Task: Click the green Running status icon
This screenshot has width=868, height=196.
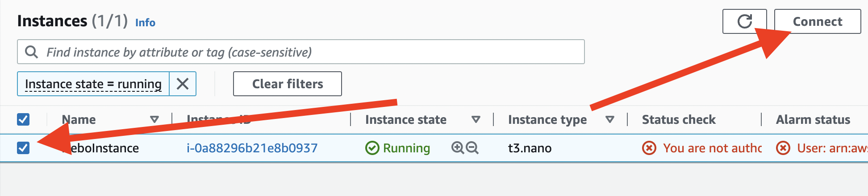Action: pyautogui.click(x=372, y=148)
